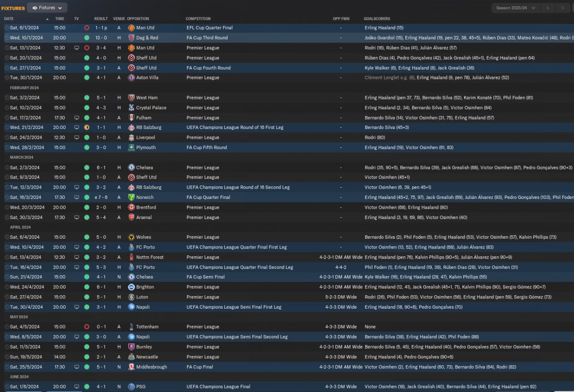The image size is (574, 392).
Task: Select the date Sat, 1/6/2024
Action: (x=24, y=387)
